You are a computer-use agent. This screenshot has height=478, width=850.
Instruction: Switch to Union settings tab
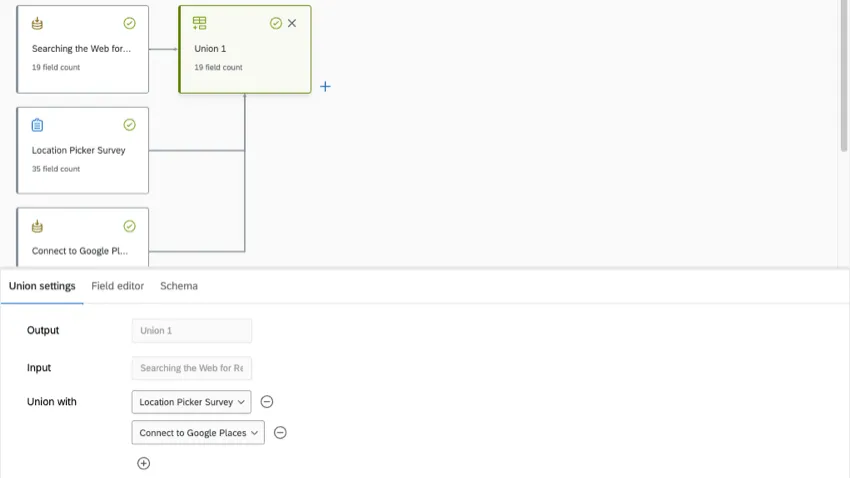[x=42, y=286]
